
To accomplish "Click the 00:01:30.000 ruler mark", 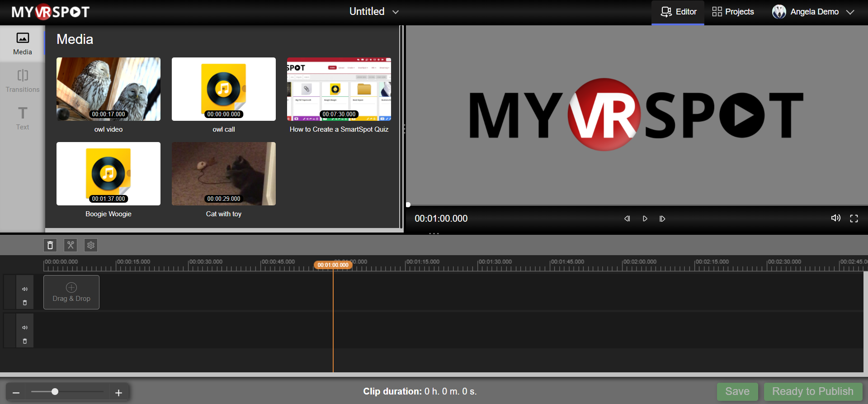I will pyautogui.click(x=495, y=262).
